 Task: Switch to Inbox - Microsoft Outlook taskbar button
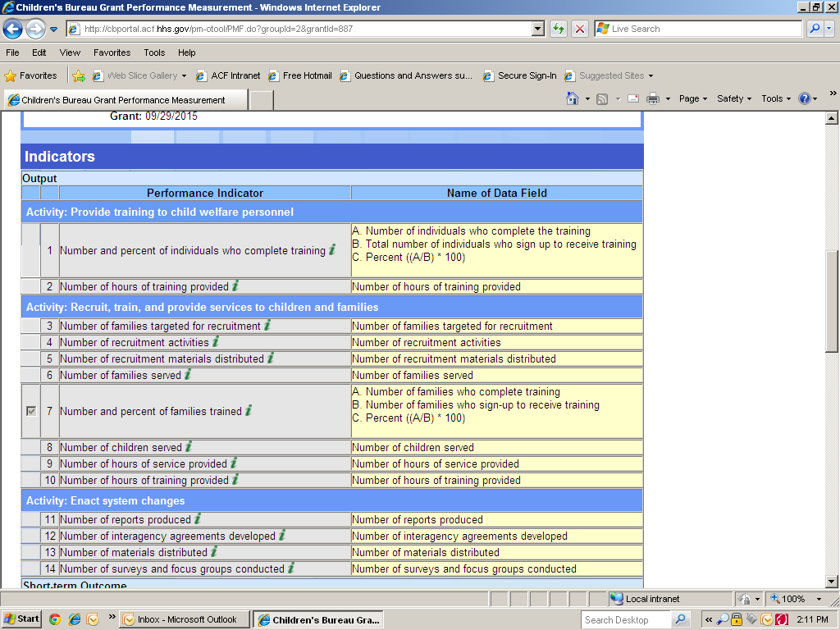click(x=183, y=619)
